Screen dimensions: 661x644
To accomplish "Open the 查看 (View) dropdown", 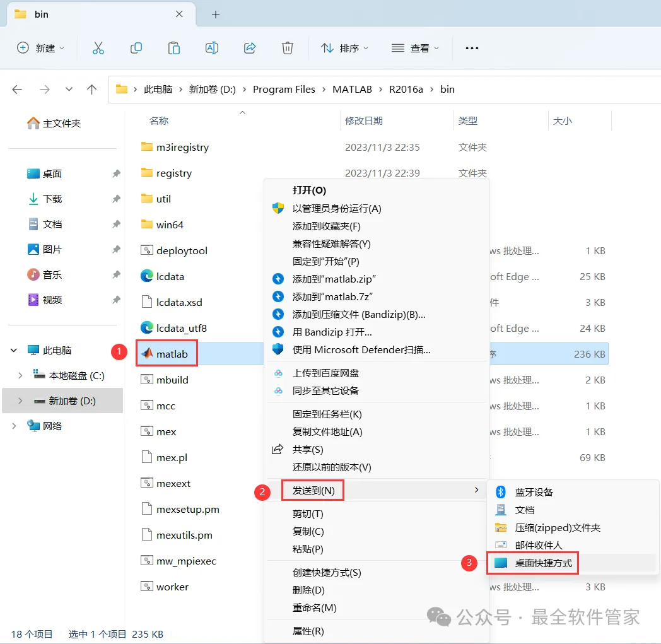I will point(415,48).
